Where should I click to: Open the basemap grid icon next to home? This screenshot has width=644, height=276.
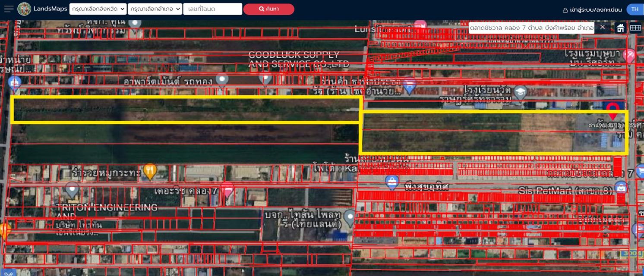click(x=635, y=27)
